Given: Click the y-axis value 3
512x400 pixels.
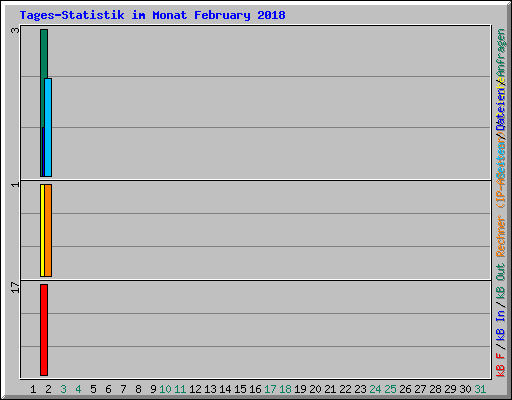Looking at the screenshot, I should pyautogui.click(x=15, y=30).
